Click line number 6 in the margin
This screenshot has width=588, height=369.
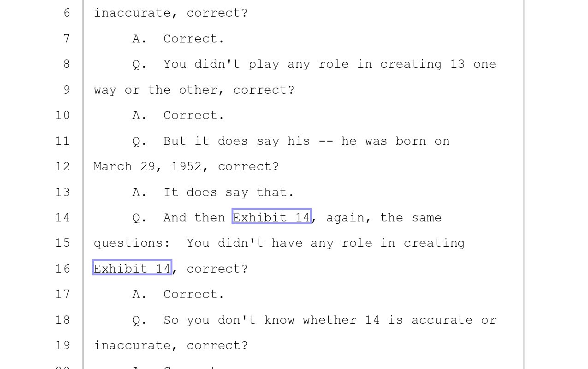(67, 13)
